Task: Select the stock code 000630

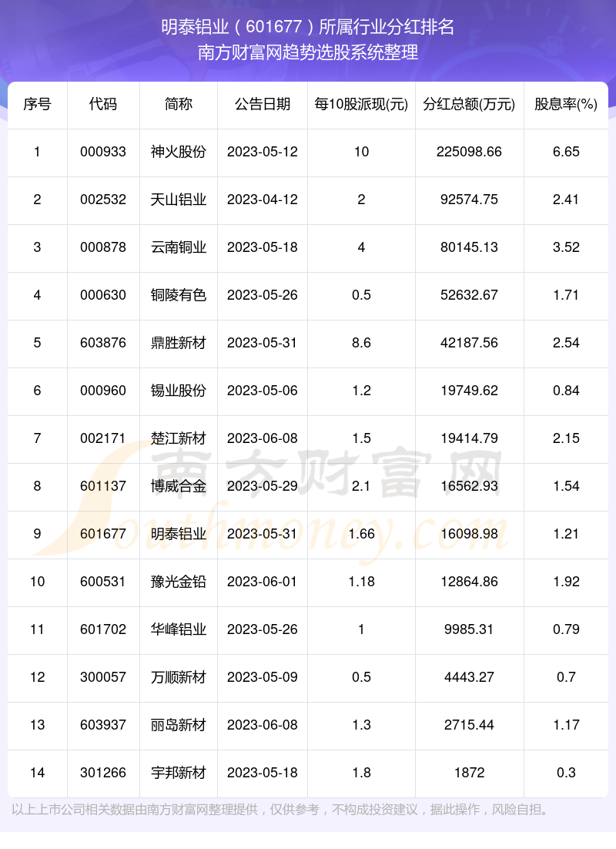Action: [x=103, y=295]
